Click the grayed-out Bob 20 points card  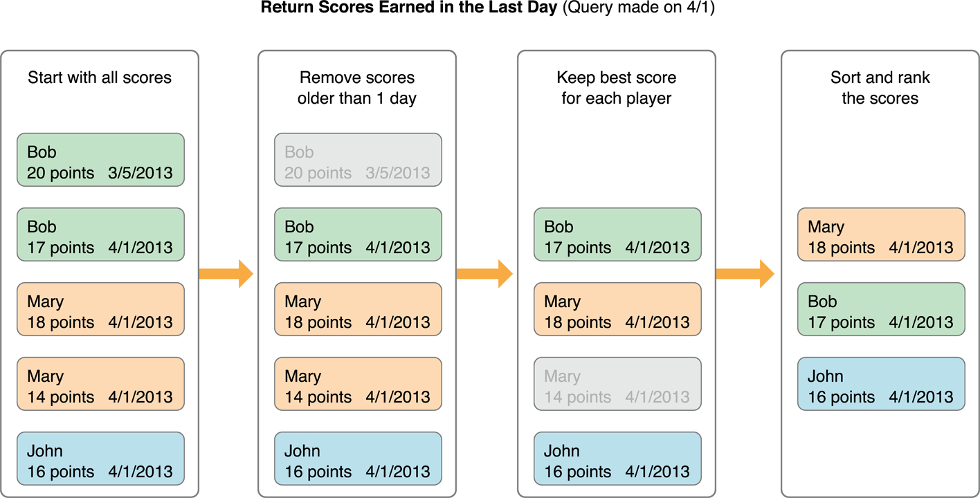coord(358,160)
